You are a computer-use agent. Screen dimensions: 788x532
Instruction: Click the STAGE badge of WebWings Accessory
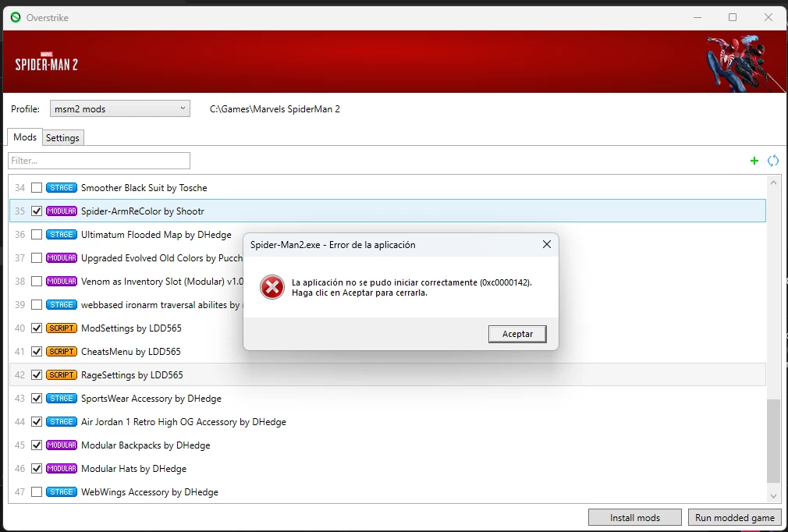(x=62, y=491)
